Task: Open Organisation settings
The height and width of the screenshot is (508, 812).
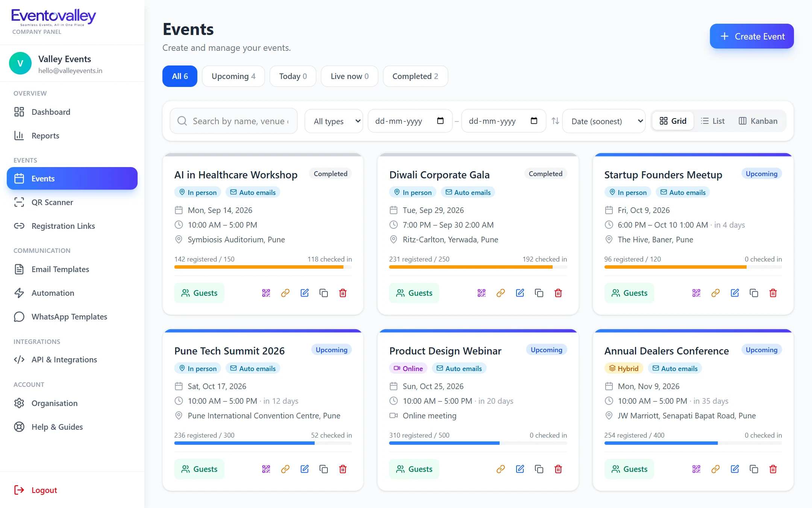Action: coord(72,403)
